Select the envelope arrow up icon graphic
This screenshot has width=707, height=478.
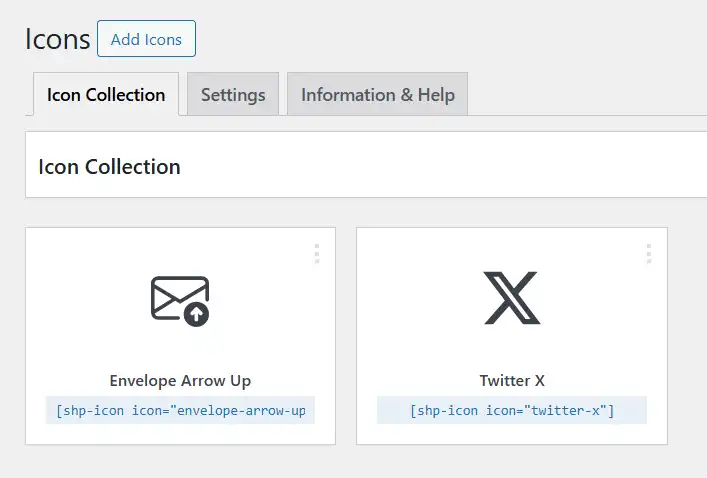(180, 301)
